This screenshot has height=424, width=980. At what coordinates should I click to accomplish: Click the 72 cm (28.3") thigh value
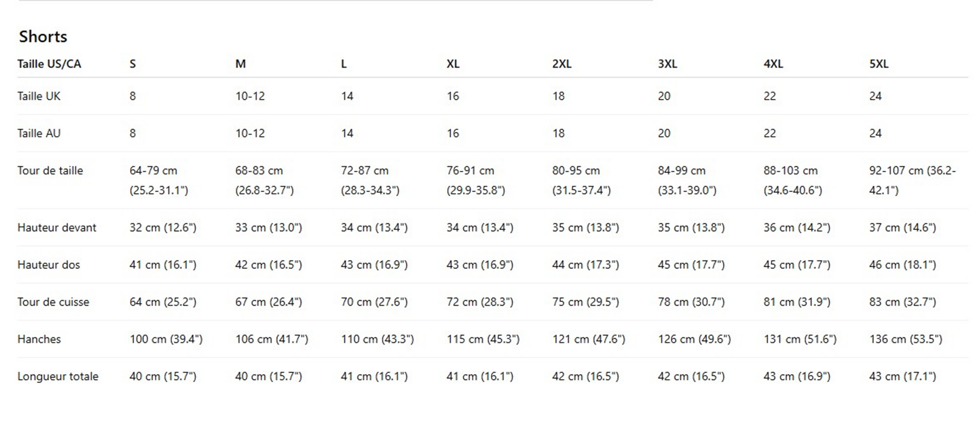coord(480,302)
